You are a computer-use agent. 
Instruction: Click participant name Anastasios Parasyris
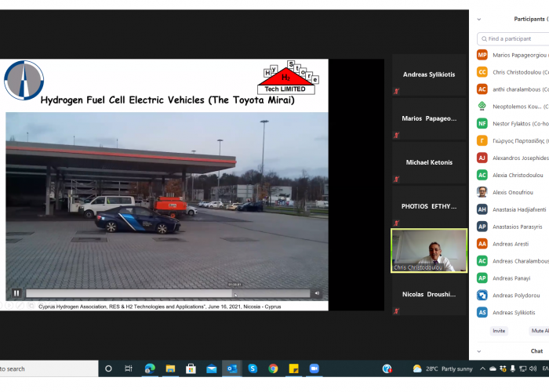tap(518, 227)
